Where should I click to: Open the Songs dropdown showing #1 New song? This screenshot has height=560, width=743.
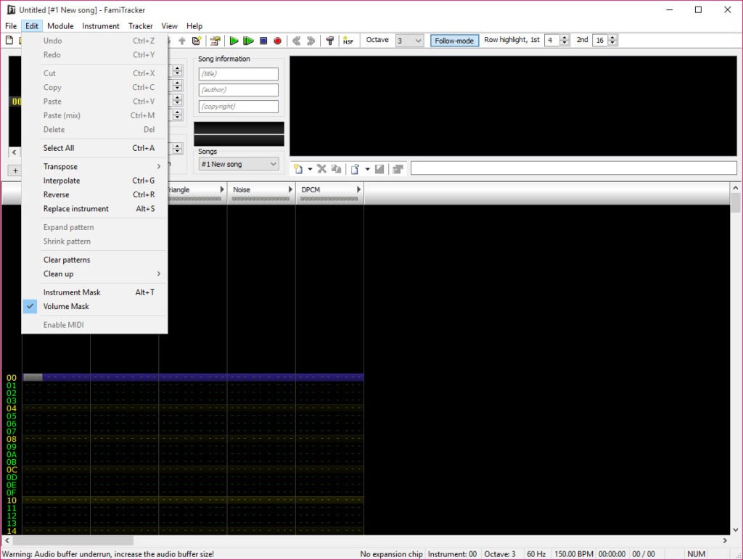238,164
